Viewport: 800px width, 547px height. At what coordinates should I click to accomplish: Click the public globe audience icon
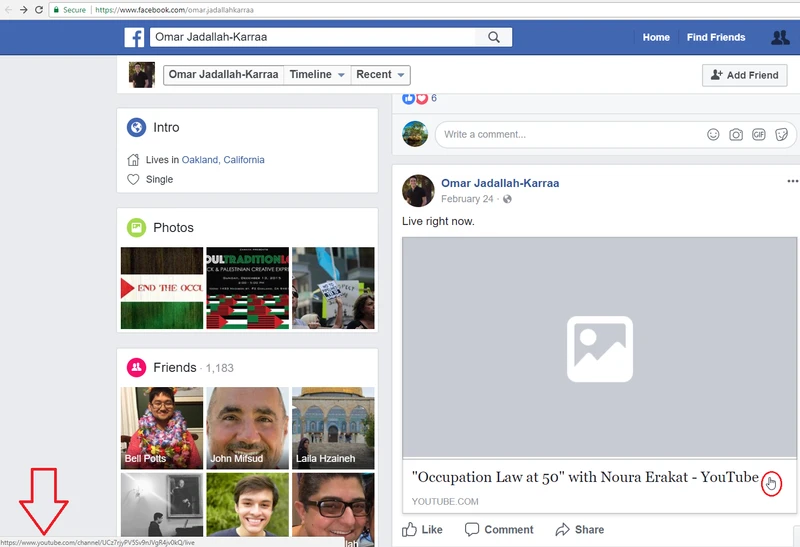[507, 199]
